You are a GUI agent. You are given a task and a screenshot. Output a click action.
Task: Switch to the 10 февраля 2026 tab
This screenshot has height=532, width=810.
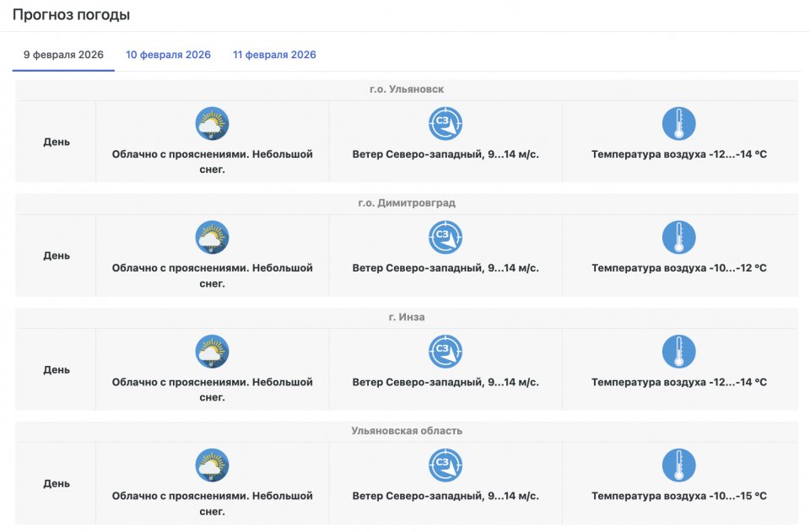point(168,55)
